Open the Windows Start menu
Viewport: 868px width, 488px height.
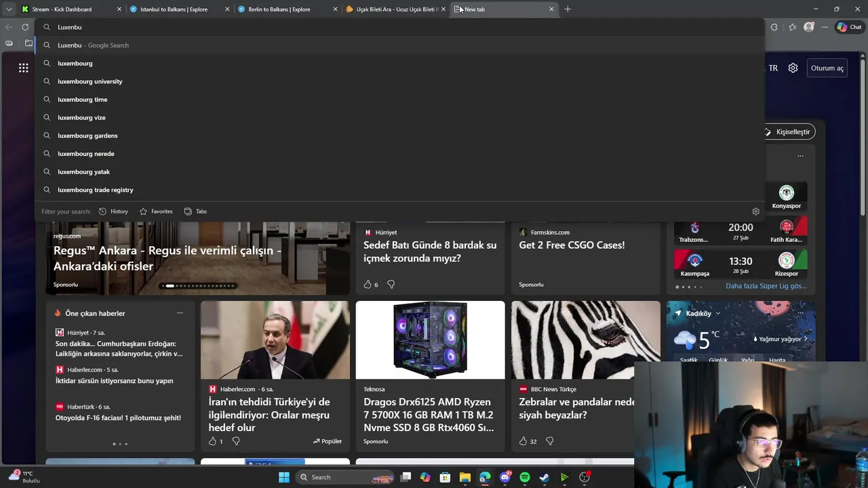(x=284, y=477)
